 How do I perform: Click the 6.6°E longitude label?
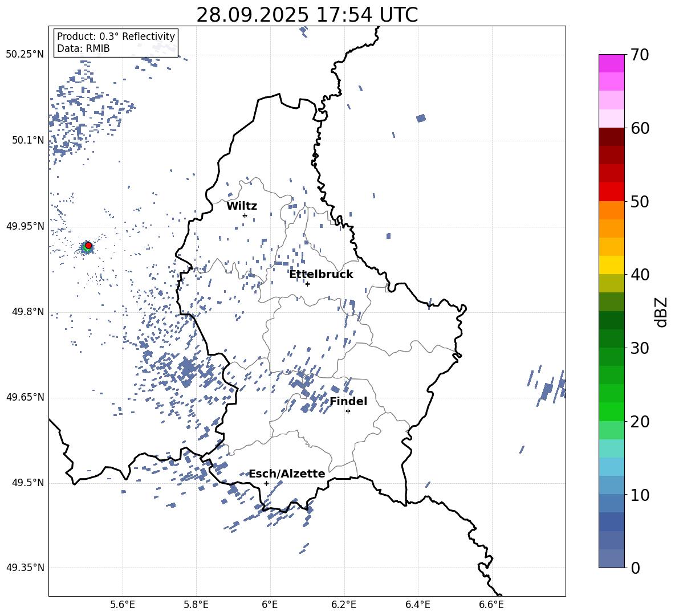click(x=491, y=605)
